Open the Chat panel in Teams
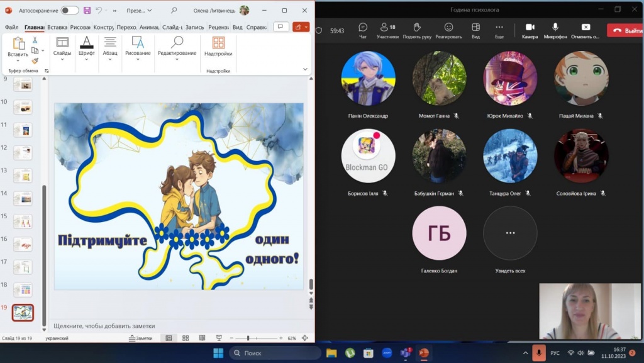Screen dimensions: 644x363 coord(363,30)
